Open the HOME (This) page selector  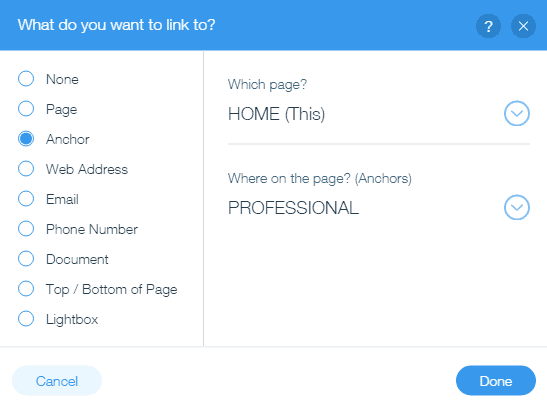pyautogui.click(x=379, y=114)
